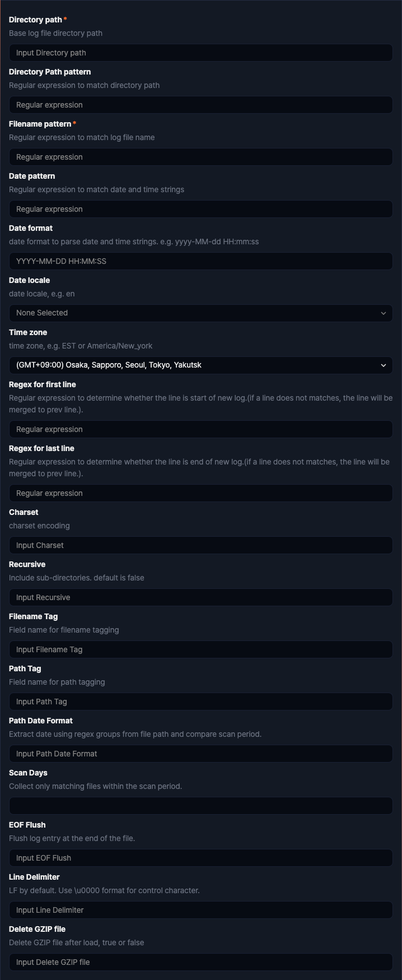Viewport: 402px width, 980px height.
Task: Focus the Recursive input field
Action: point(200,597)
